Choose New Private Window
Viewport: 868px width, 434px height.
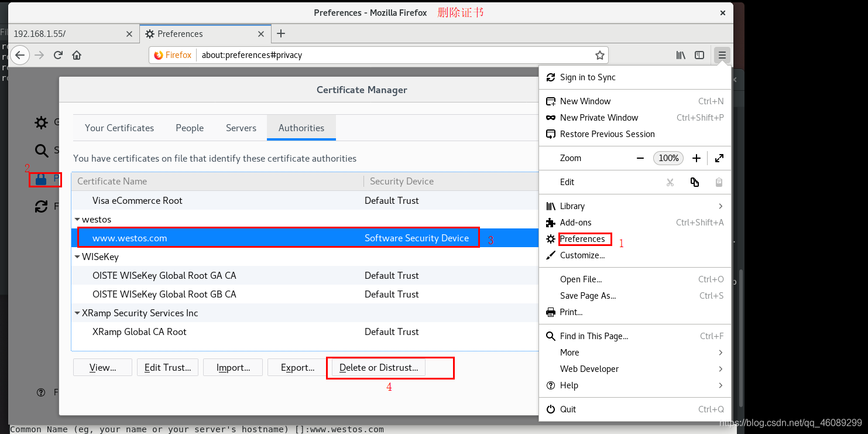click(635, 118)
